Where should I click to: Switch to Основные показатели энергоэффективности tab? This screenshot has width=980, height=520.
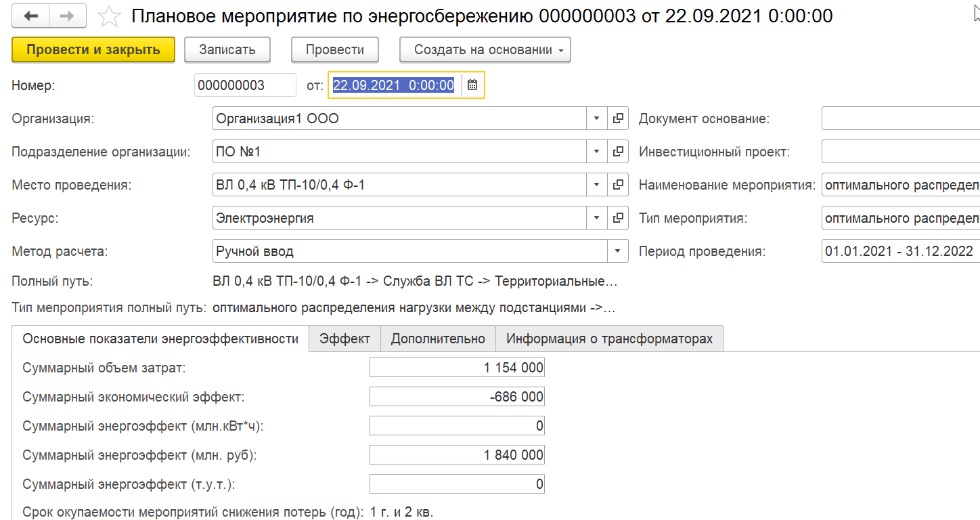160,339
